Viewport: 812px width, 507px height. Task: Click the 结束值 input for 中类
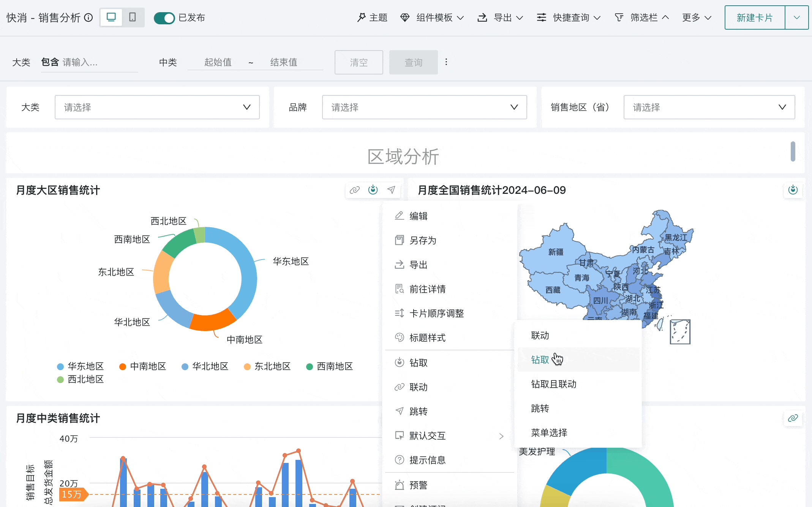coord(284,62)
